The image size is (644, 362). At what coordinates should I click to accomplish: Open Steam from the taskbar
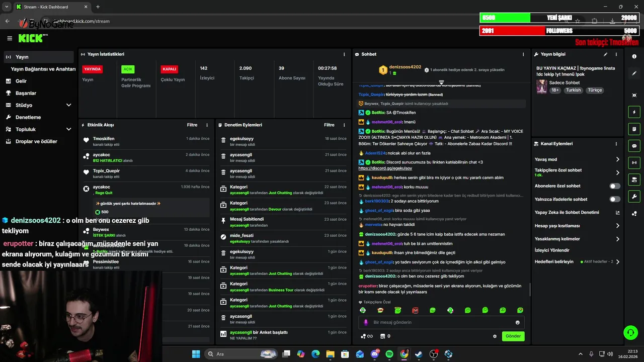point(419,354)
